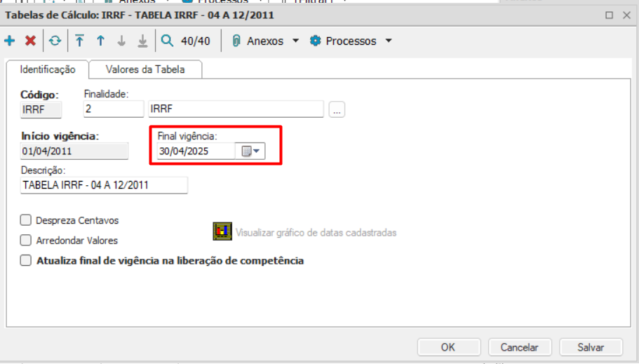Click the Salvar button

click(x=591, y=347)
